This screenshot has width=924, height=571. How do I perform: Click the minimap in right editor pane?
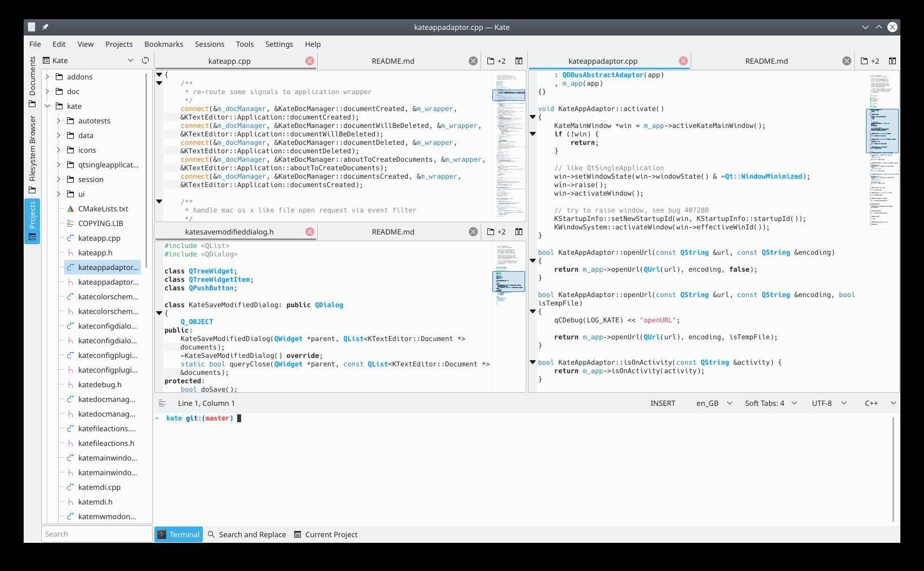coord(882,169)
